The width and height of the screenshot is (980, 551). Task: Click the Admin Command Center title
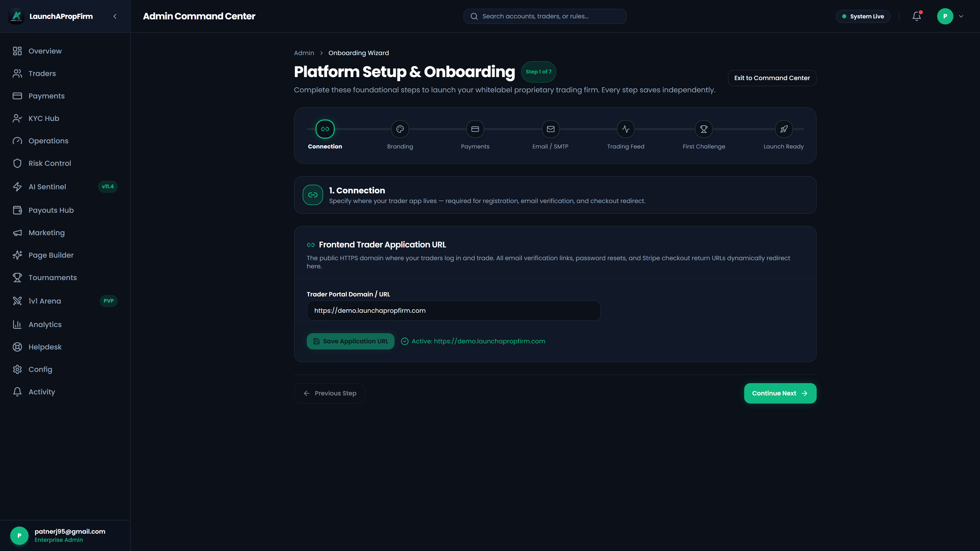(x=199, y=16)
